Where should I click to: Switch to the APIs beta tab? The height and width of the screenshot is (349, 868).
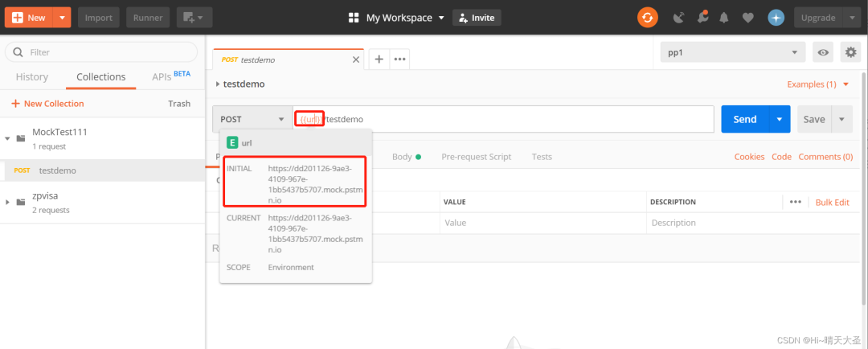point(171,76)
